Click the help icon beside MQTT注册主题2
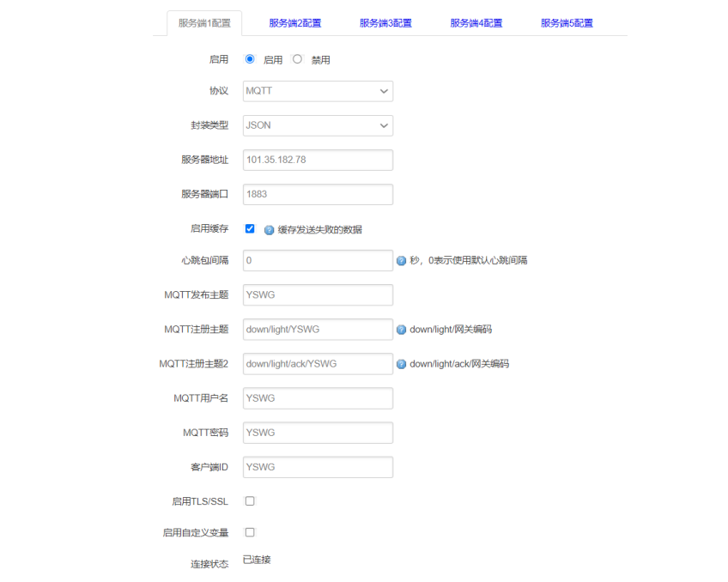Screen dimensions: 728x582 coord(401,363)
